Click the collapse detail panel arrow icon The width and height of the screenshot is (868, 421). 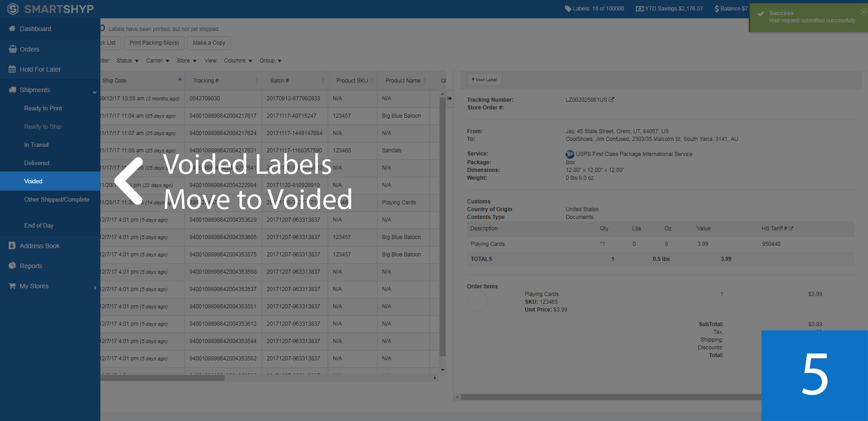(449, 99)
